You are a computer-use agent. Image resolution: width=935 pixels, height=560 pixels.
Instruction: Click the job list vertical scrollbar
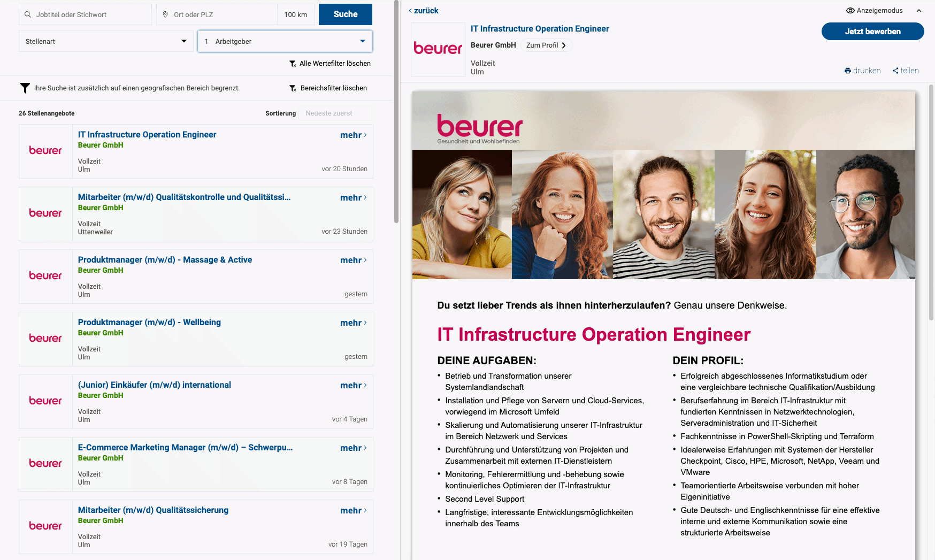click(396, 111)
